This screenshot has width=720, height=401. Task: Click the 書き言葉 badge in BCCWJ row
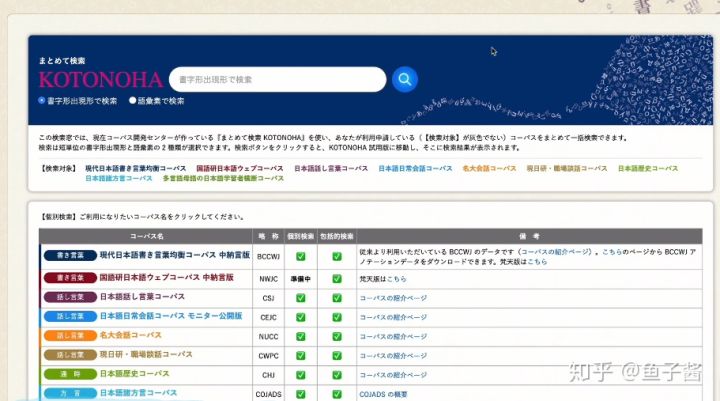(70, 255)
